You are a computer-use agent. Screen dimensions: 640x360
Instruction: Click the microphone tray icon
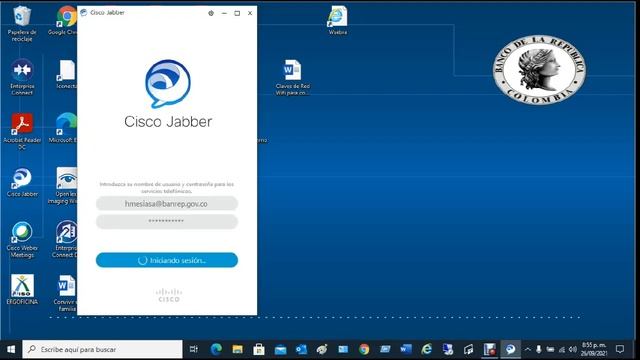[539, 349]
